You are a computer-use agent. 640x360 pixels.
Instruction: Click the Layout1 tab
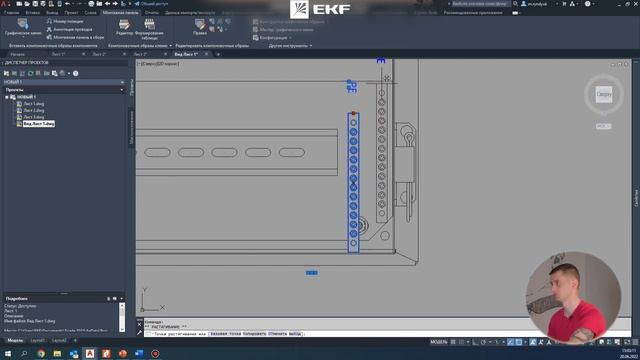[x=38, y=340]
